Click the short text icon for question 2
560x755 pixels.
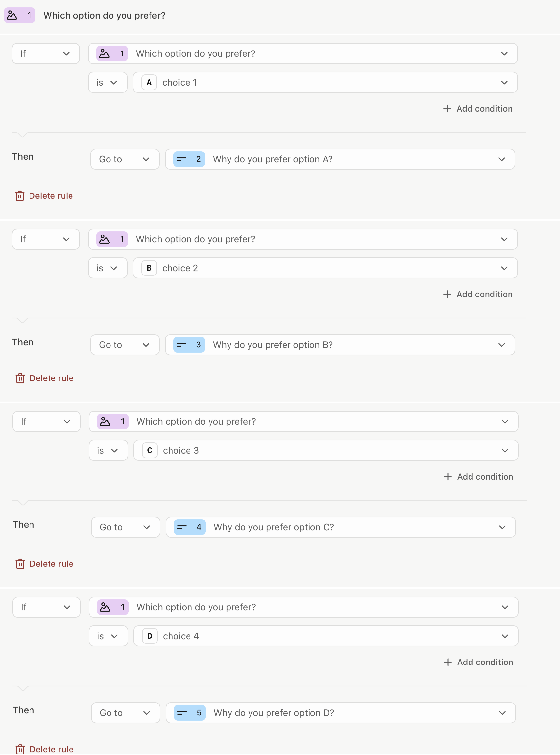(x=181, y=159)
